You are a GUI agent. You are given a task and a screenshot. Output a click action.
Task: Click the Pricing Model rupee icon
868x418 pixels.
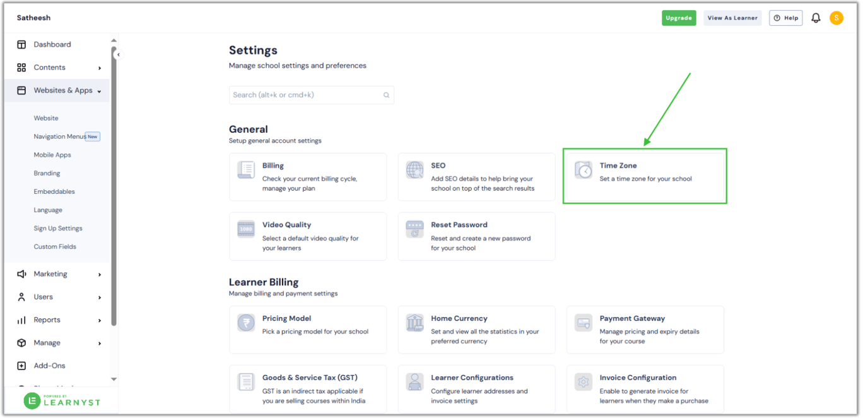click(246, 323)
